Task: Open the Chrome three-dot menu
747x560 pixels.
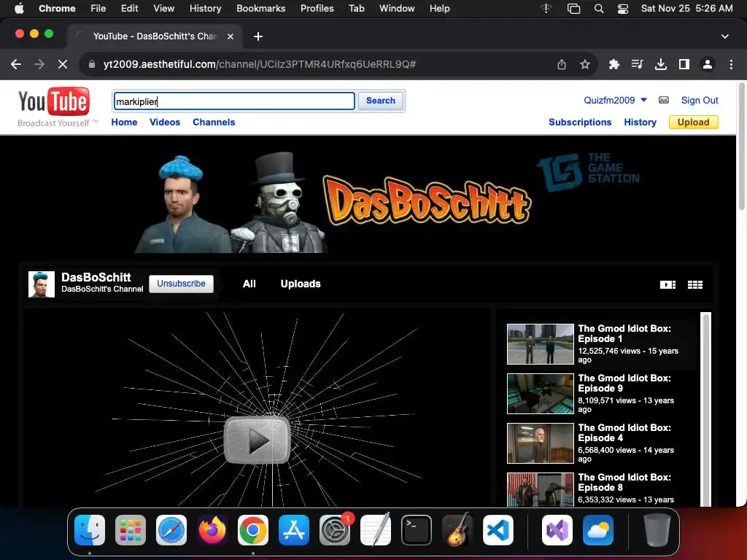Action: tap(731, 64)
